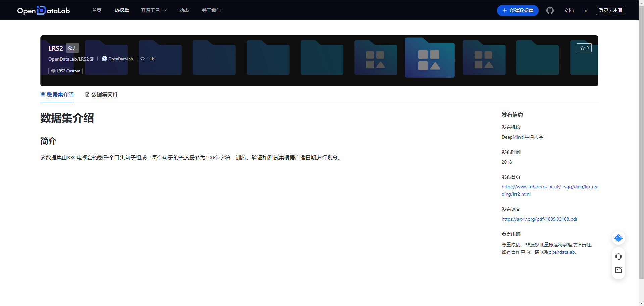Viewport: 644px width, 306px height.
Task: Click the OpenDataLab logo
Action: pyautogui.click(x=43, y=10)
